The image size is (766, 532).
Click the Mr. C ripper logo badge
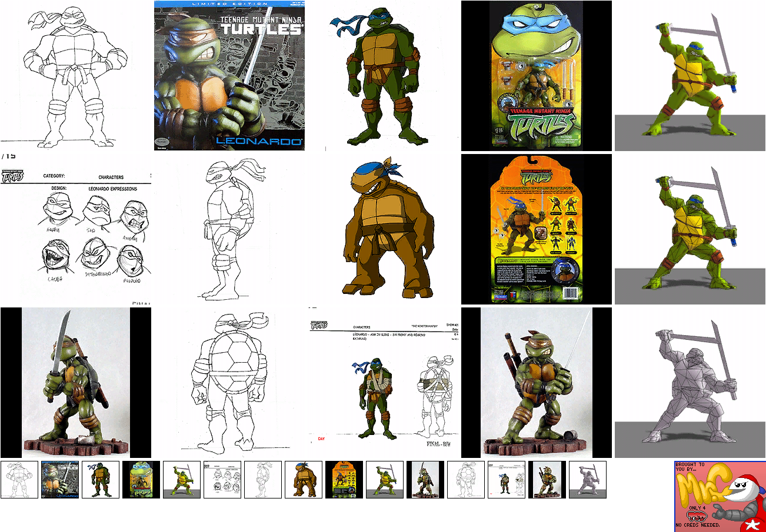(720, 496)
